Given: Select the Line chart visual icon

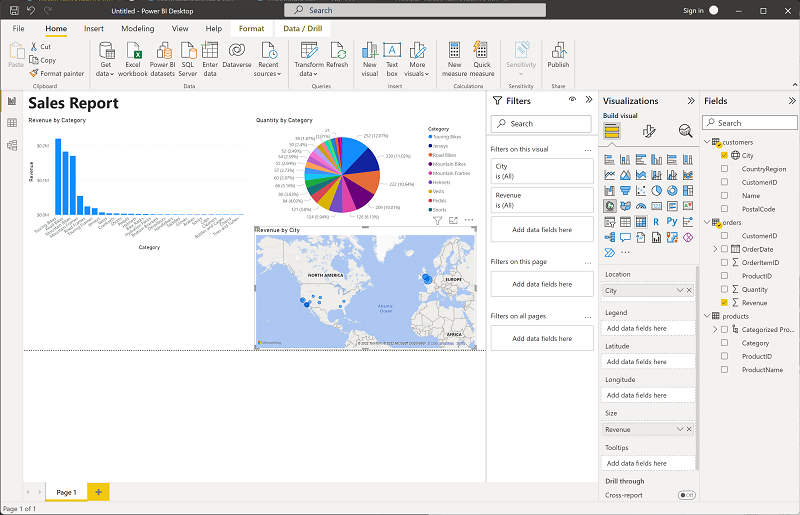Looking at the screenshot, I should [610, 175].
